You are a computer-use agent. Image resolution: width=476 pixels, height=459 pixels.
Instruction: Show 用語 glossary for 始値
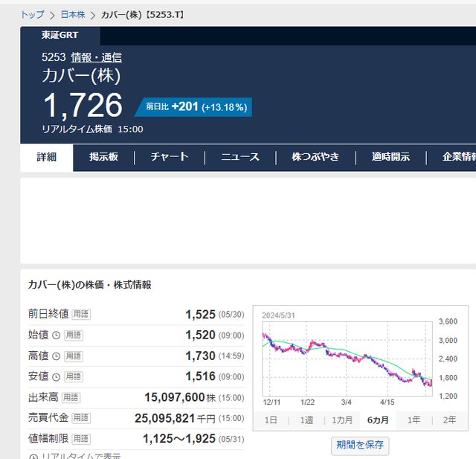[74, 336]
